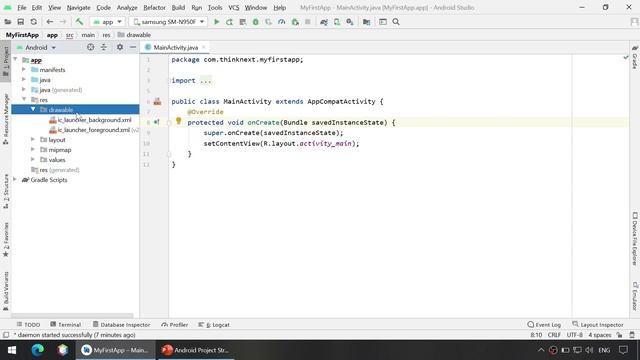Click the Stop square icon
The width and height of the screenshot is (640, 360).
click(308, 22)
